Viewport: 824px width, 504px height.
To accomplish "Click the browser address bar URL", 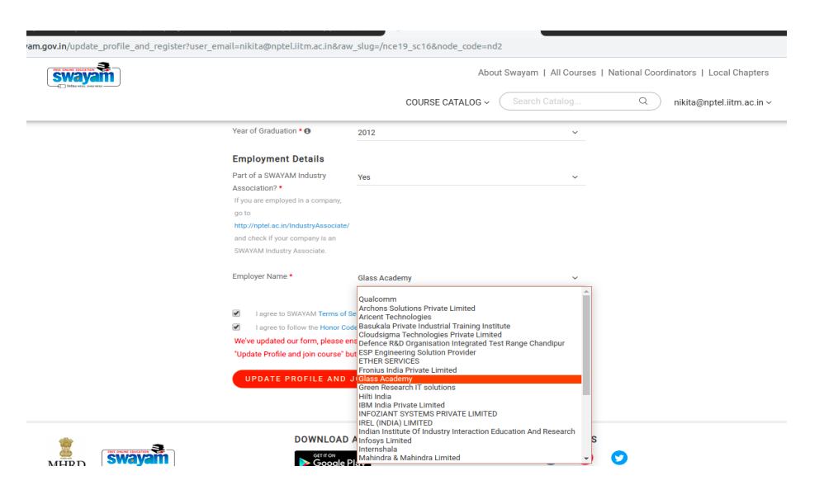I will (x=264, y=46).
